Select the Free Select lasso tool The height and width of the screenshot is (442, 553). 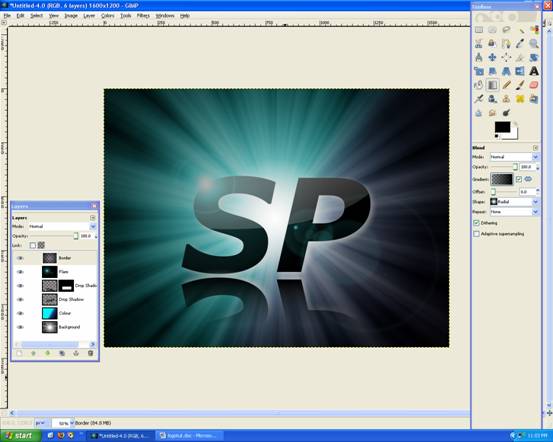click(506, 30)
